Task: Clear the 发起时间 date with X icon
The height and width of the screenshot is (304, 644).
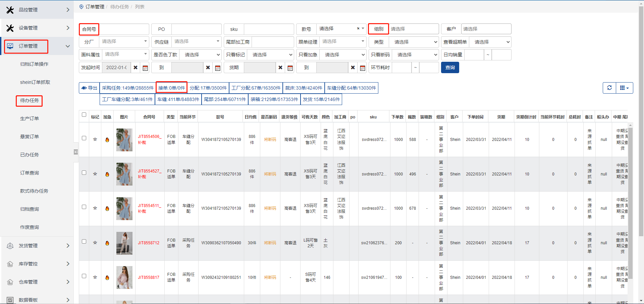Action: tap(136, 67)
